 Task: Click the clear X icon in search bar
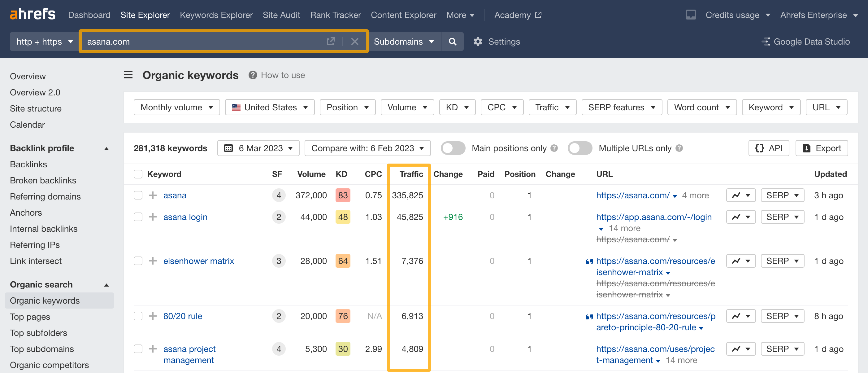tap(356, 42)
